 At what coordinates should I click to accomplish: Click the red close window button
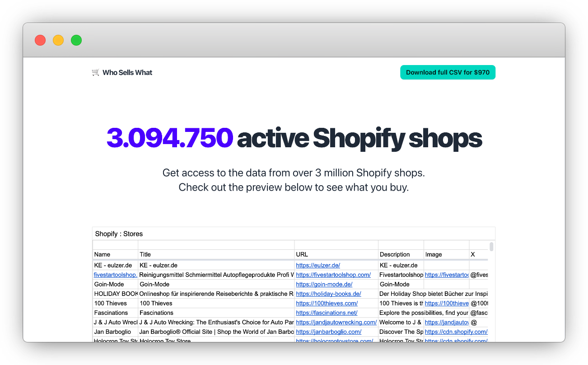coord(40,40)
